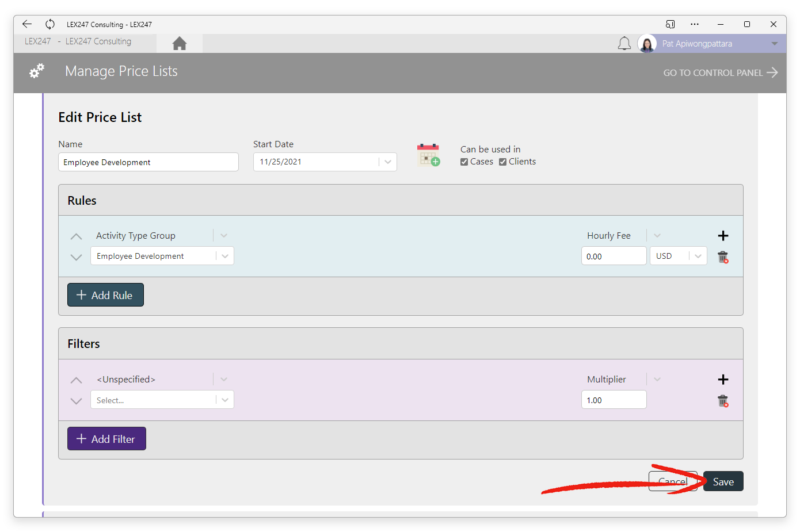Uncheck the Clients checkbox

(502, 162)
